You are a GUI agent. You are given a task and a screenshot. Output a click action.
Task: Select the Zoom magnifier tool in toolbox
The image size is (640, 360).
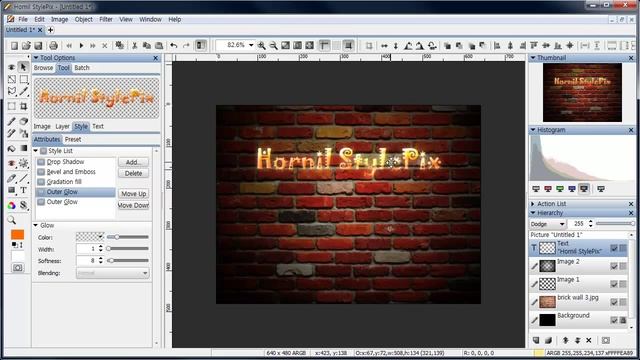12,220
